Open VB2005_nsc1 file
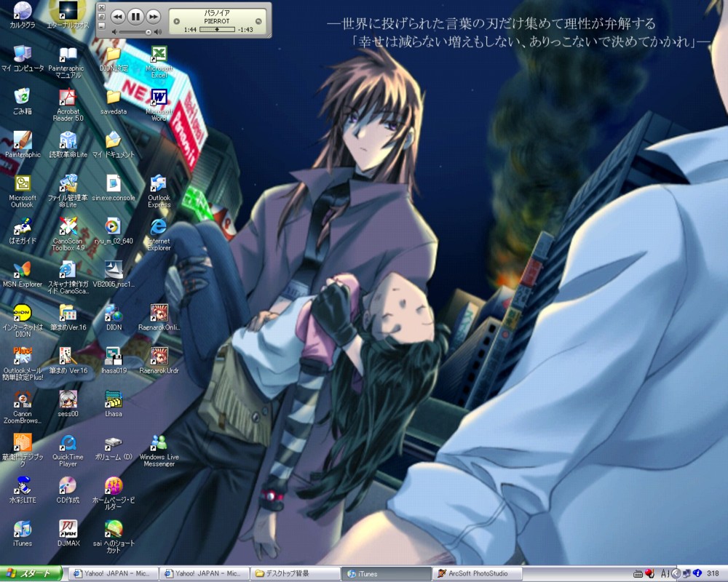The height and width of the screenshot is (582, 728). pos(114,274)
